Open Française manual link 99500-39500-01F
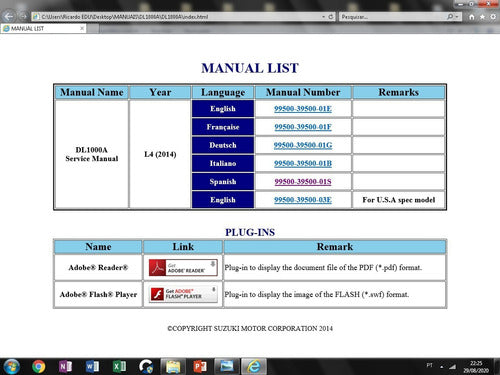The height and width of the screenshot is (375, 500). pos(303,127)
